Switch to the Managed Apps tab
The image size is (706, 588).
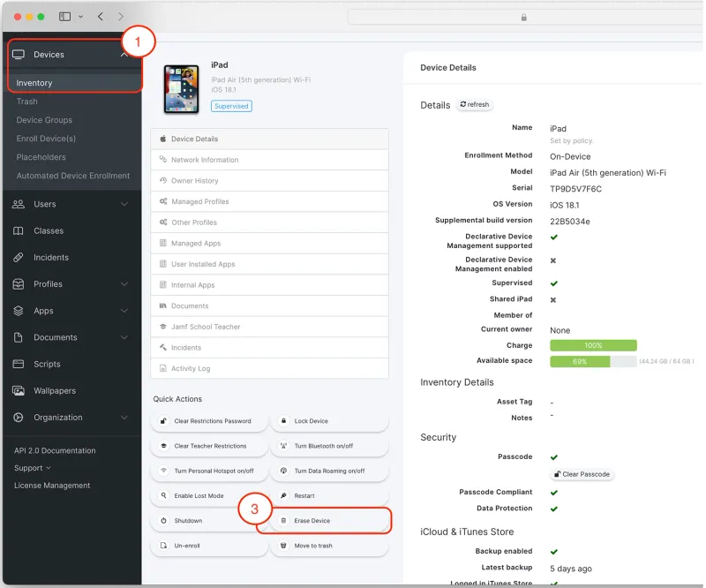point(270,244)
